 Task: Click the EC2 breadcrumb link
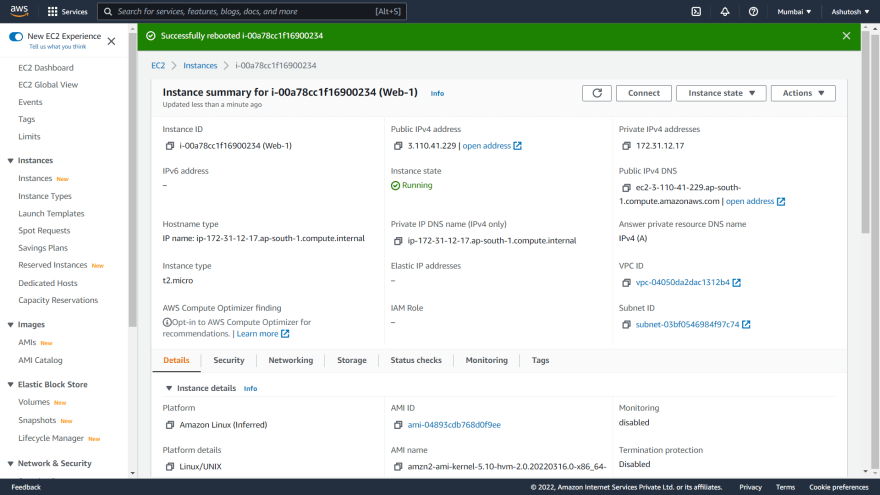[x=158, y=66]
